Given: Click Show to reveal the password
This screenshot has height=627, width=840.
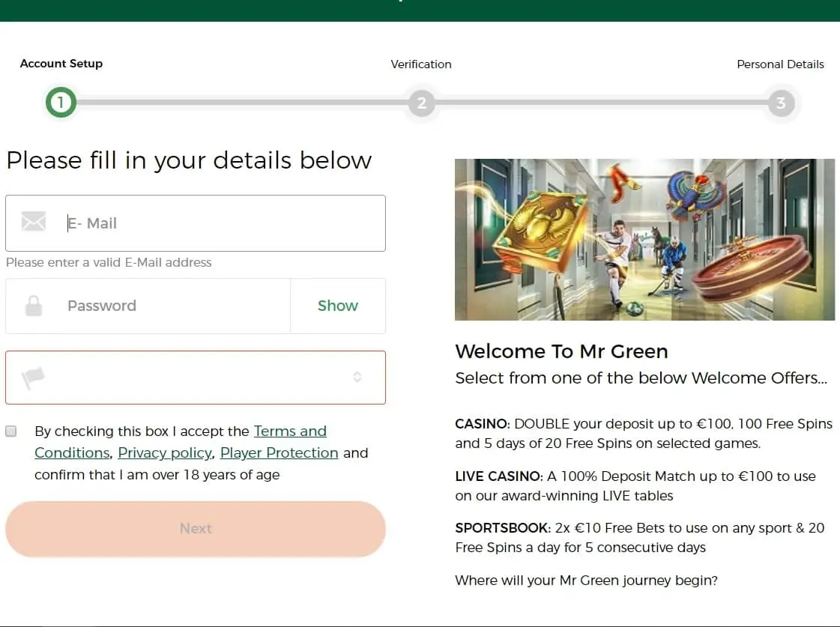Looking at the screenshot, I should coord(337,306).
